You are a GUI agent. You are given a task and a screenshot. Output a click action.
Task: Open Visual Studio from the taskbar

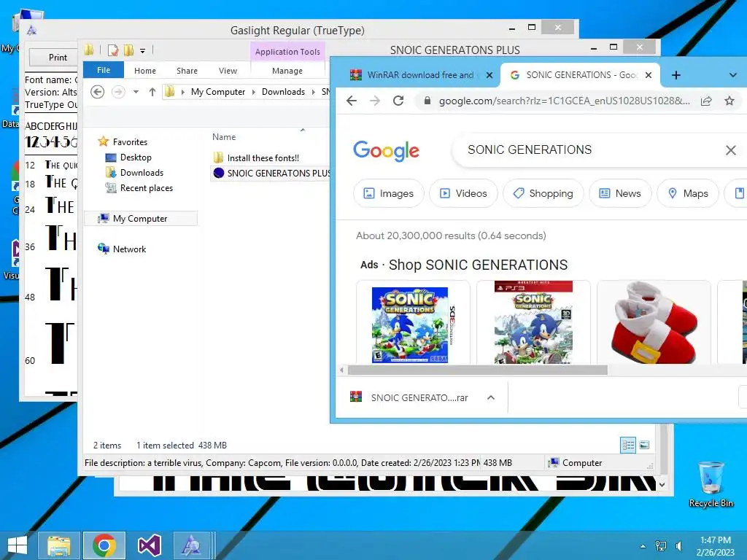(x=149, y=545)
